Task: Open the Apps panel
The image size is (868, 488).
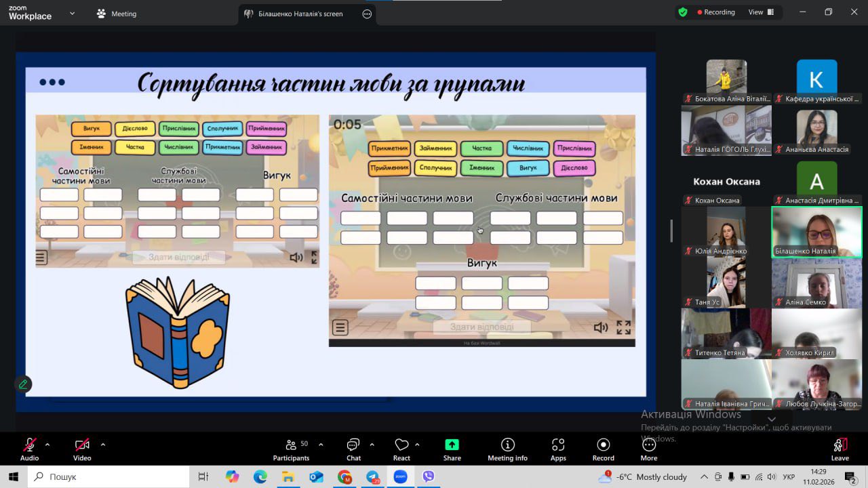Action: 558,449
